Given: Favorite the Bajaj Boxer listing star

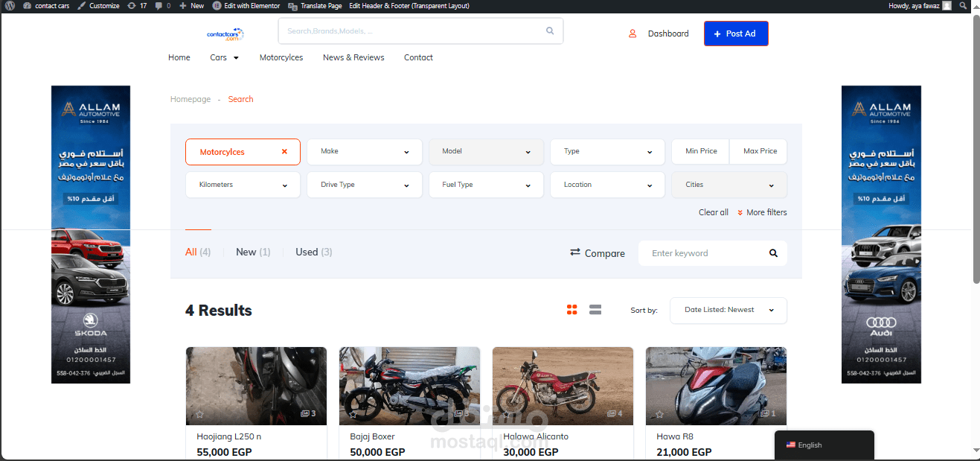Looking at the screenshot, I should point(353,414).
